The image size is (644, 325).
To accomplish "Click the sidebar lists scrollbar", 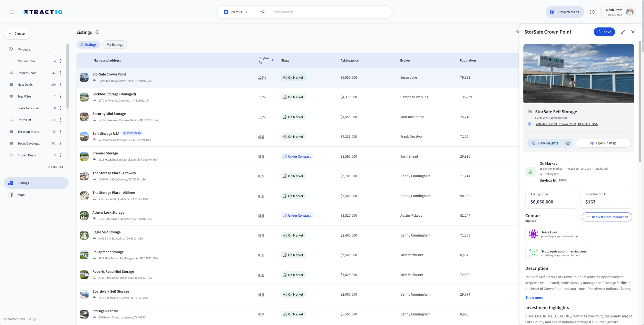I will tap(67, 76).
